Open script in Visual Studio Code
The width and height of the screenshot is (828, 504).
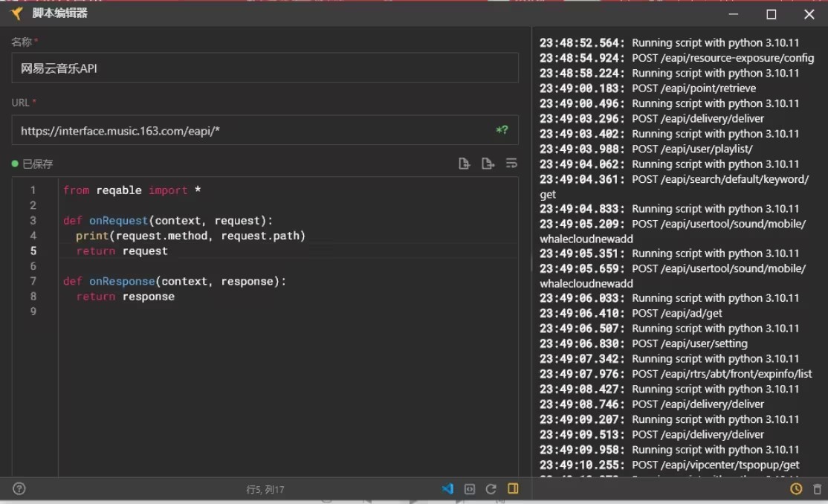(x=447, y=489)
